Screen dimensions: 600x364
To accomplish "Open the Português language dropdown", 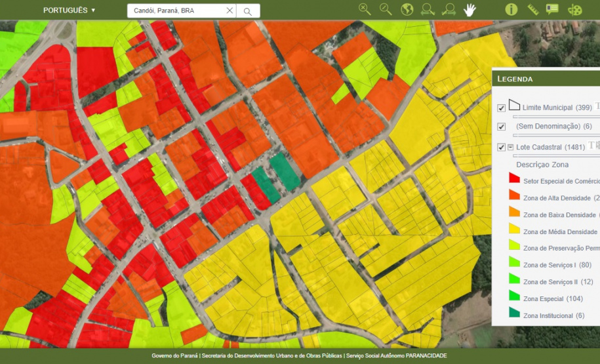I will click(x=69, y=10).
